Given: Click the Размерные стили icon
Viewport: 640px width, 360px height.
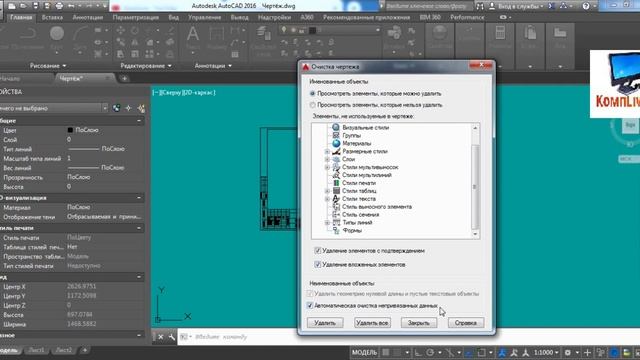Looking at the screenshot, I should tap(336, 151).
